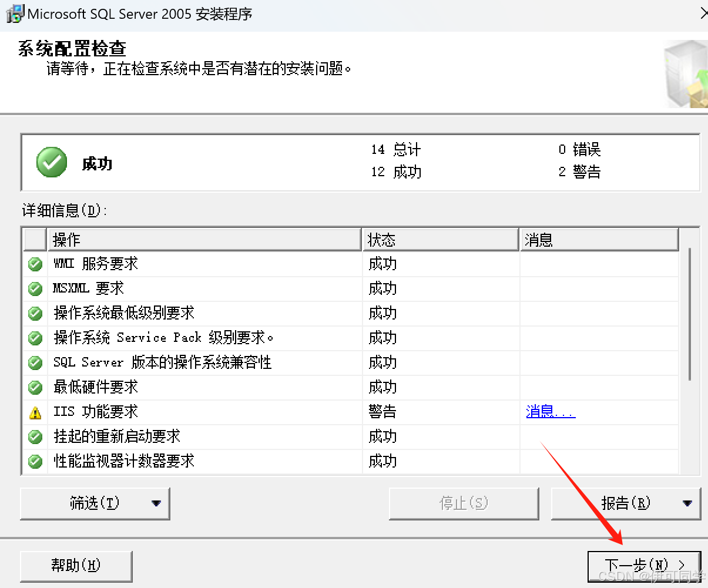Image resolution: width=708 pixels, height=588 pixels.
Task: Open the 消息... link for IIS warning
Action: point(551,412)
